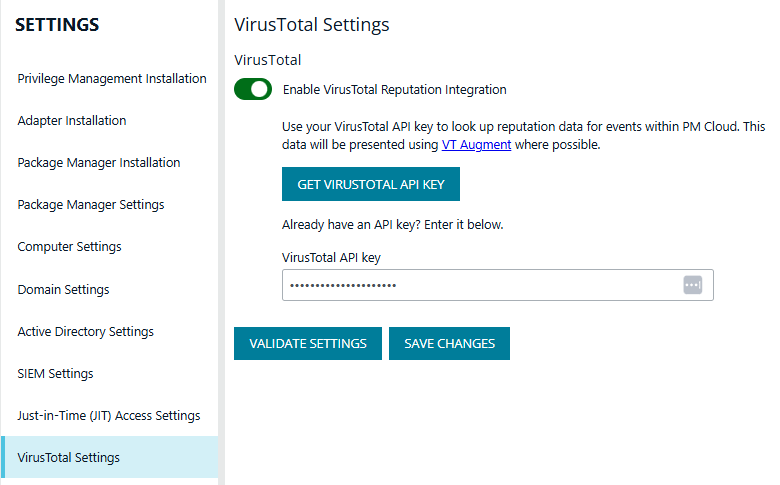Image resolution: width=780 pixels, height=485 pixels.
Task: Click the VirusTotal Settings page heading
Action: (311, 25)
